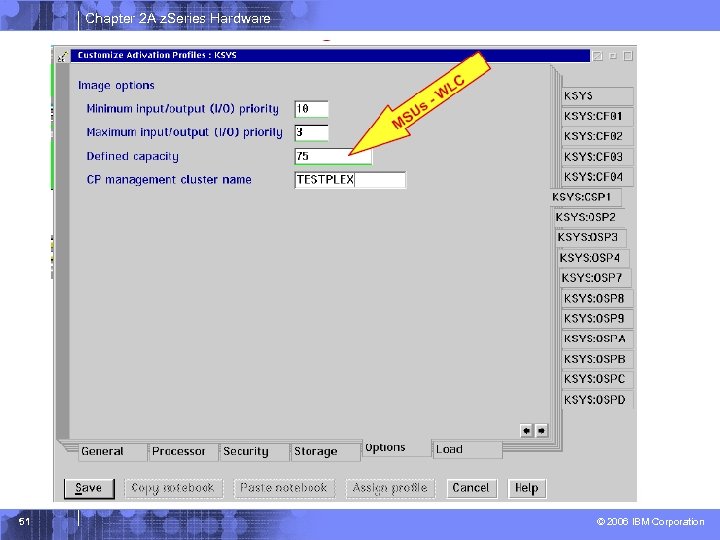Click the left page arrow icon
The height and width of the screenshot is (540, 720).
tap(526, 431)
